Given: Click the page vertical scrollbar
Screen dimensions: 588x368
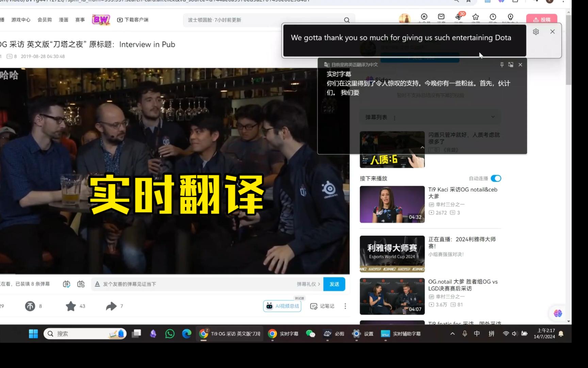Looking at the screenshot, I should coord(569,50).
